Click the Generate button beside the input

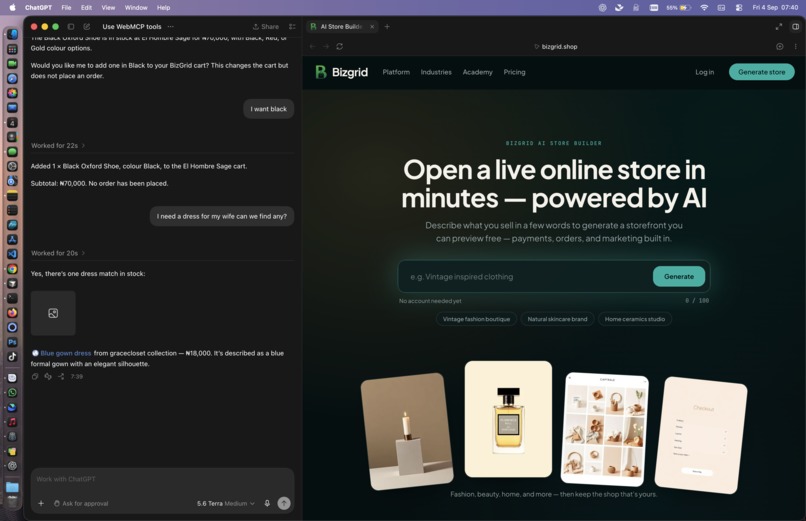[x=679, y=276]
